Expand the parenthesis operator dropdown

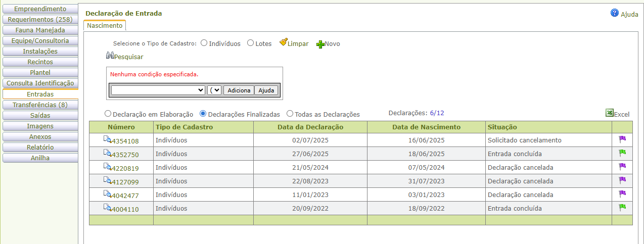coord(214,90)
